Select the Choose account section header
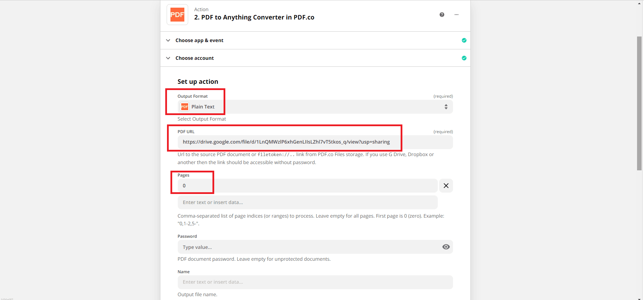This screenshot has width=644, height=300. click(x=194, y=58)
